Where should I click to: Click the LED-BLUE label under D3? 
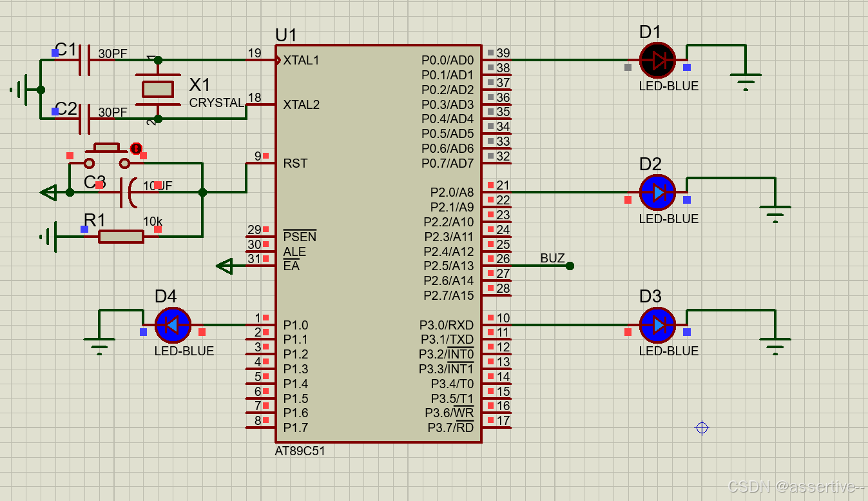669,351
